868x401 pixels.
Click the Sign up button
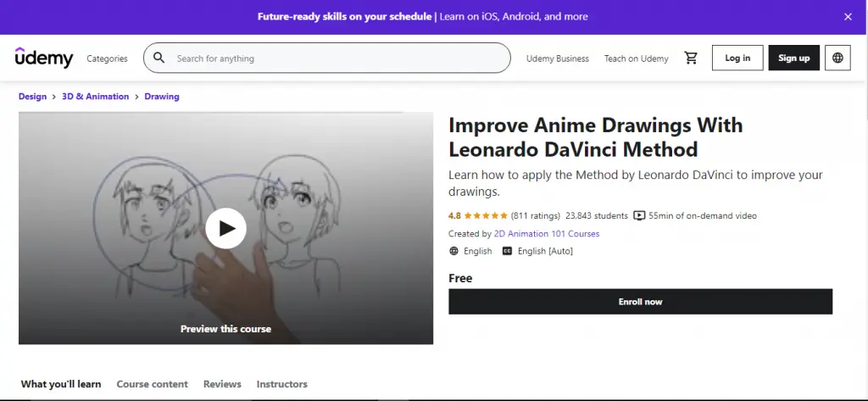(x=793, y=58)
